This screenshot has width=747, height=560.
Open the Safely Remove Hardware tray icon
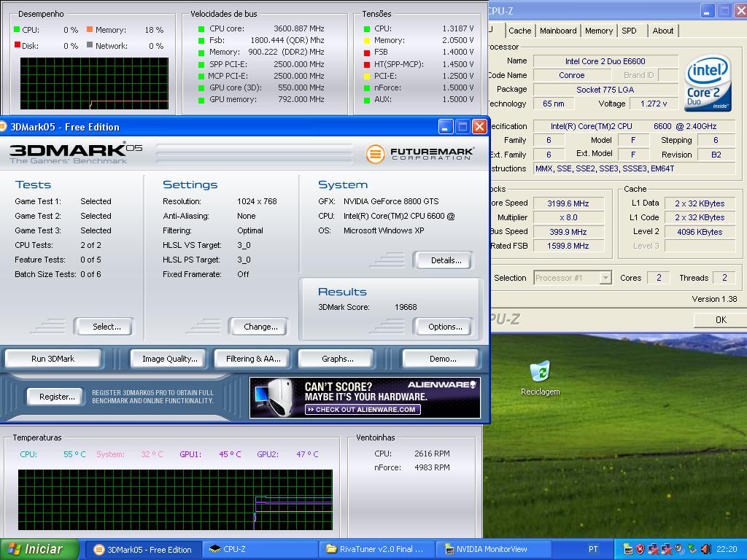coord(693,549)
